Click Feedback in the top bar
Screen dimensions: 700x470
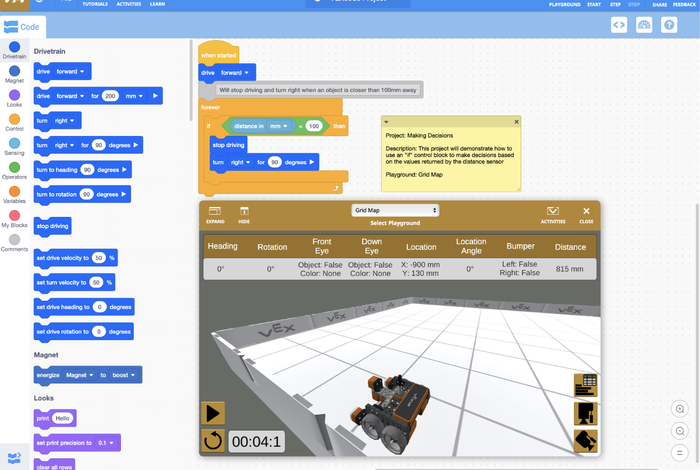(684, 4)
